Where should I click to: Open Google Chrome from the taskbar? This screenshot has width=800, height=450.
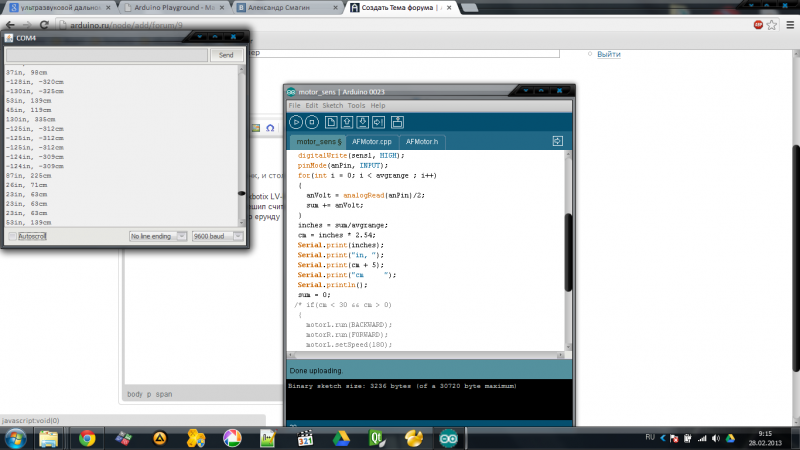[x=87, y=439]
